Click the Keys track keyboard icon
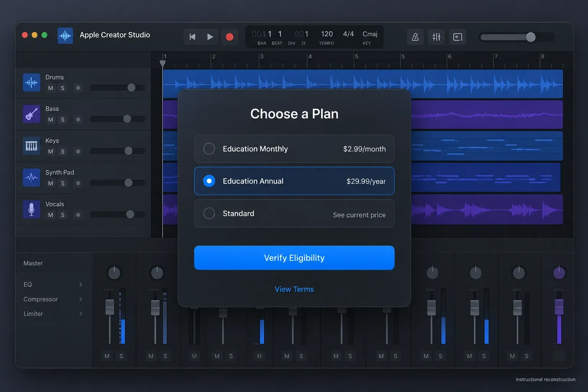588x392 pixels. pyautogui.click(x=31, y=146)
